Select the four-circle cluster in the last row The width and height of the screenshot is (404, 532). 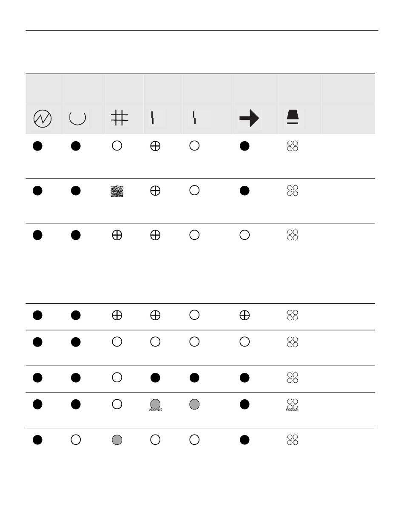pos(293,440)
